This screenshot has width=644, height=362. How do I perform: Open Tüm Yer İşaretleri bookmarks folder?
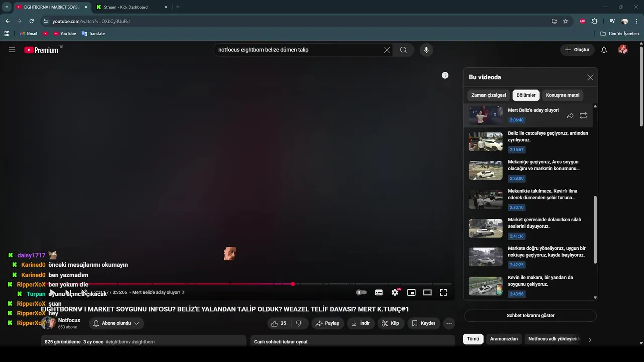pyautogui.click(x=620, y=33)
